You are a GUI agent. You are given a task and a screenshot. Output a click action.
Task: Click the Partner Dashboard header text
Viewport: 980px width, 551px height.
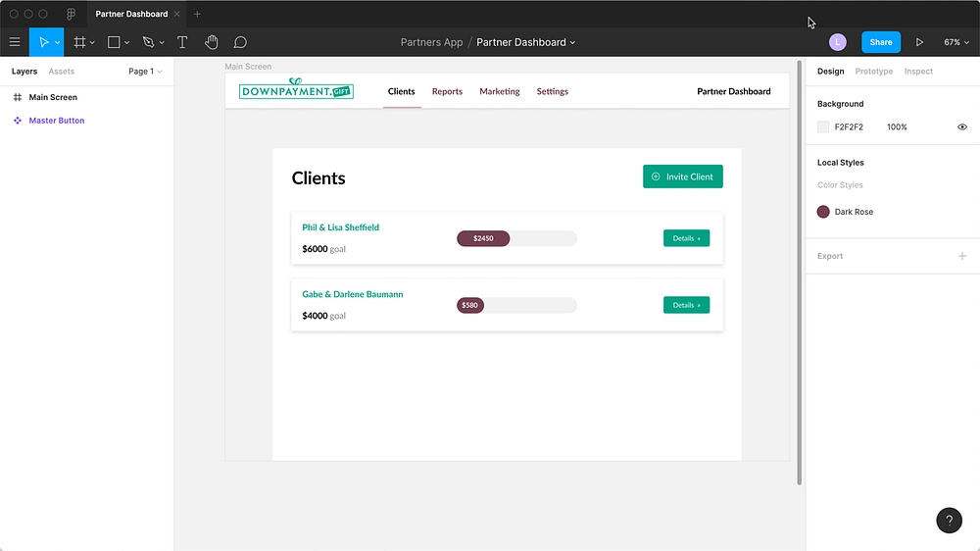[x=734, y=91]
